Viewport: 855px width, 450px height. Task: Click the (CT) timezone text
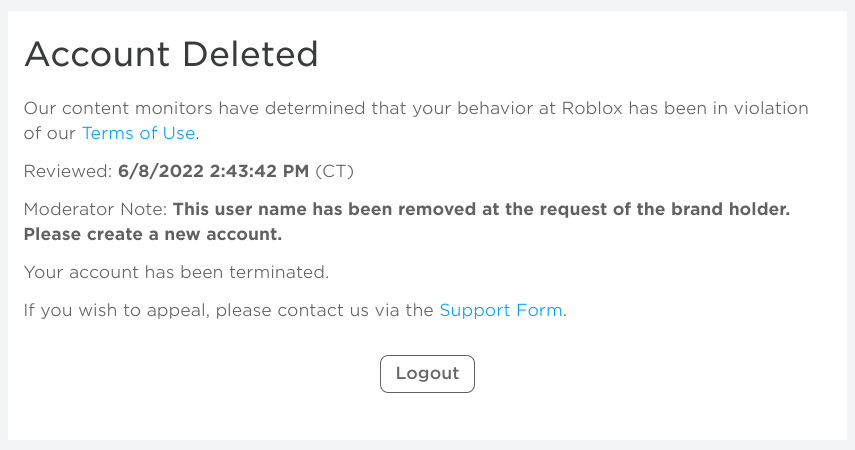[x=334, y=171]
